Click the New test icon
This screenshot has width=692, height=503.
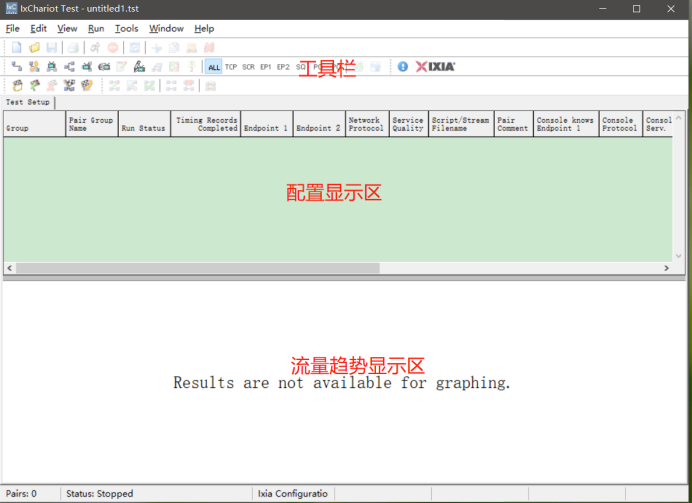(x=16, y=48)
